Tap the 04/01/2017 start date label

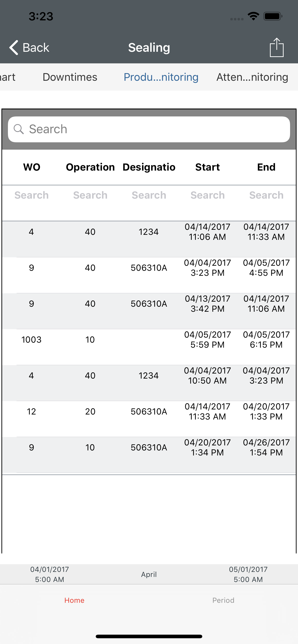pos(50,574)
